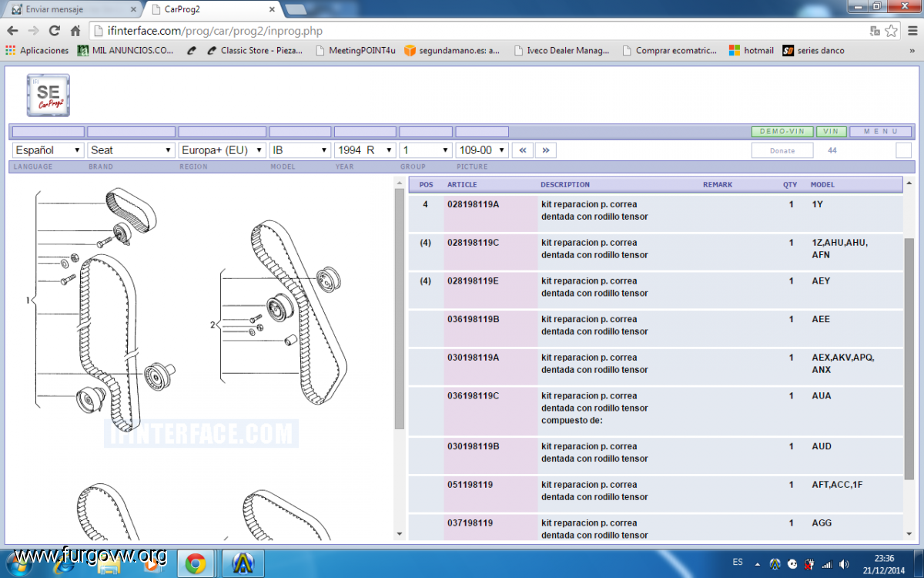Open the Español language dropdown

(x=49, y=150)
